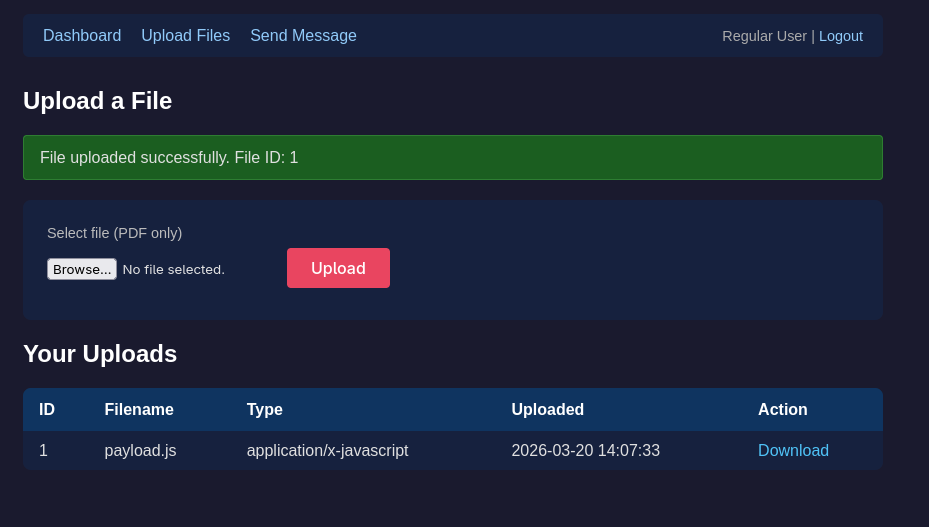Click the 'No file selected.' text
929x527 pixels.
tap(173, 269)
